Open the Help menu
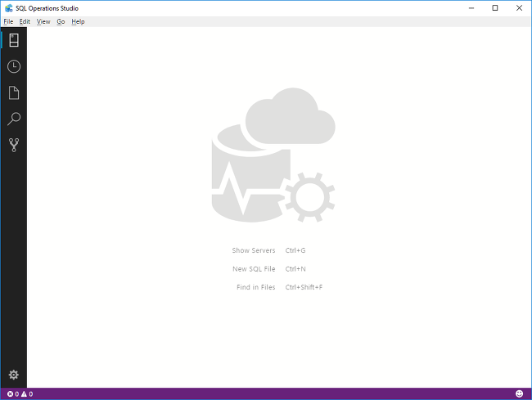Image resolution: width=532 pixels, height=400 pixels. coord(78,22)
